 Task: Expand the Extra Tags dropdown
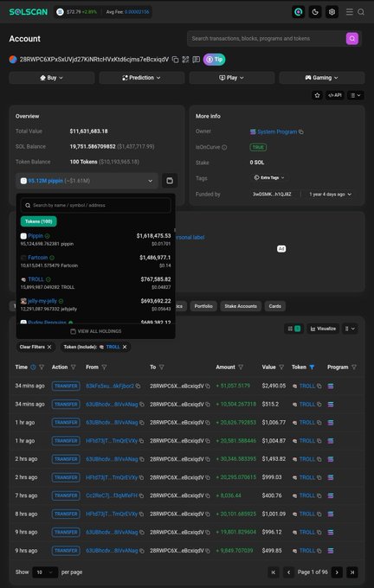(x=269, y=178)
